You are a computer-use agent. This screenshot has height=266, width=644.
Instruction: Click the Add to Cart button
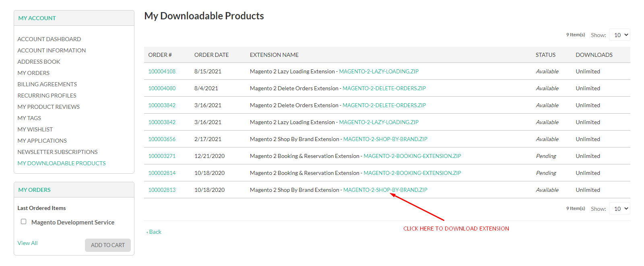[x=107, y=245]
